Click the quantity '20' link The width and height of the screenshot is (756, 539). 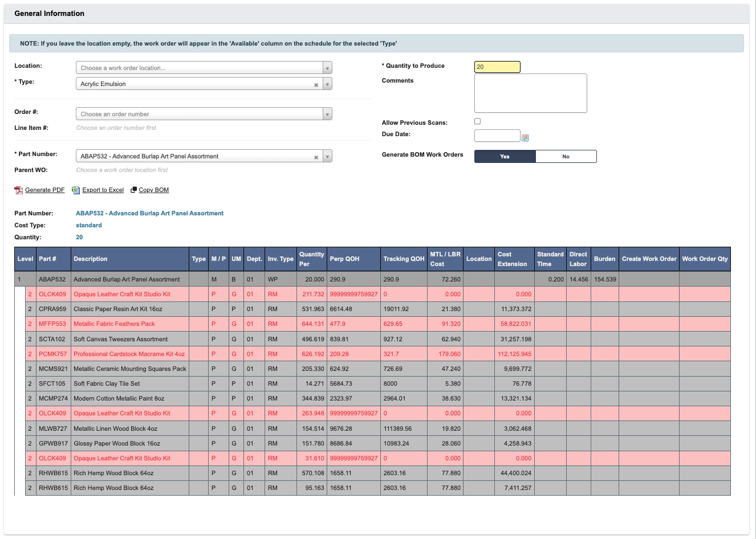click(79, 237)
